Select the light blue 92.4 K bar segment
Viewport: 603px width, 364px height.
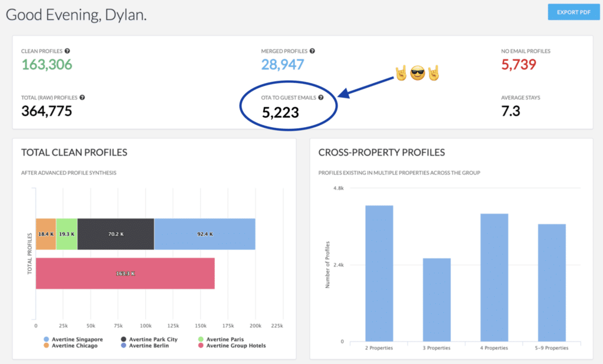pyautogui.click(x=204, y=234)
